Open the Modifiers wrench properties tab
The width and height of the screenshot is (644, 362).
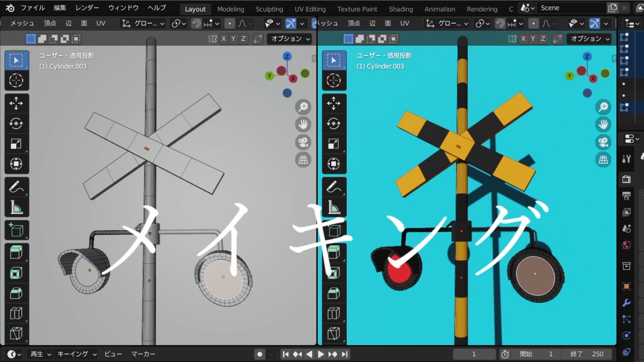tap(626, 303)
